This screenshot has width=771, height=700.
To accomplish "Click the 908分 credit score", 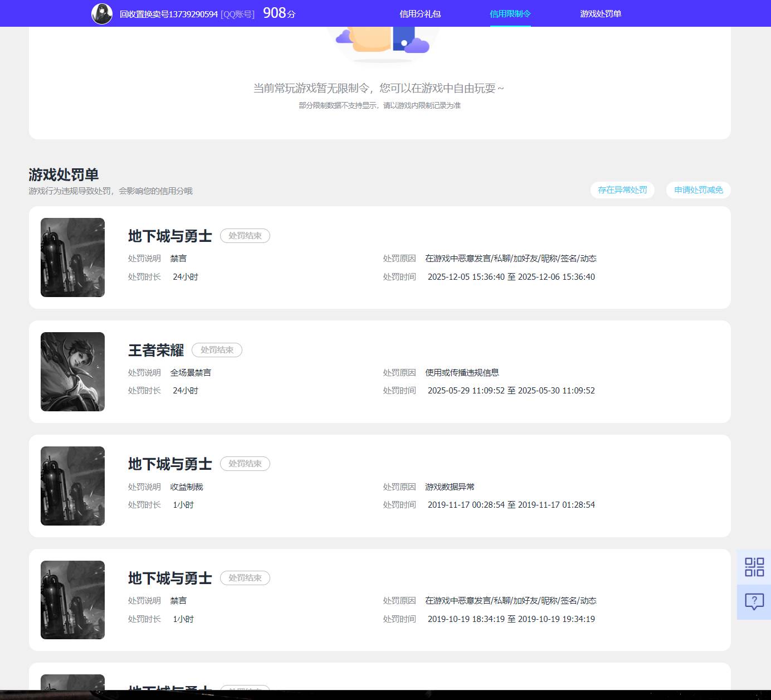I will coord(279,13).
